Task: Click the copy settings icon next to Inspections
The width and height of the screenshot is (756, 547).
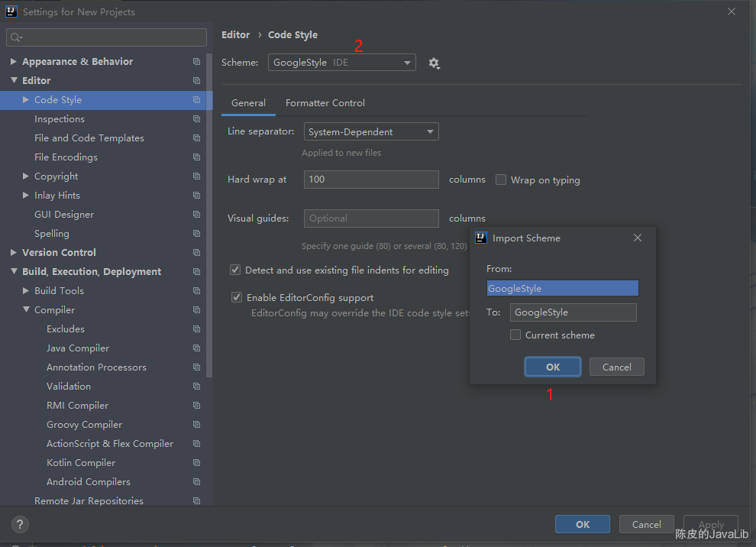Action: [x=196, y=118]
